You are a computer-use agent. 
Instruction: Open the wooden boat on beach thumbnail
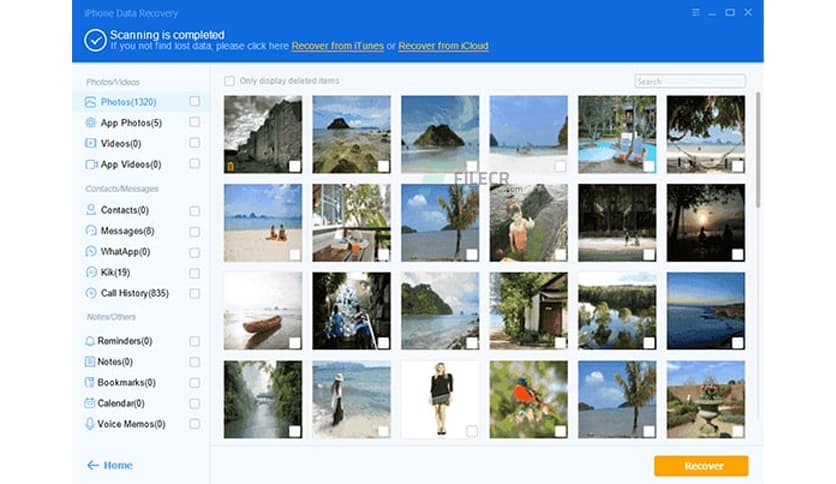tap(263, 311)
